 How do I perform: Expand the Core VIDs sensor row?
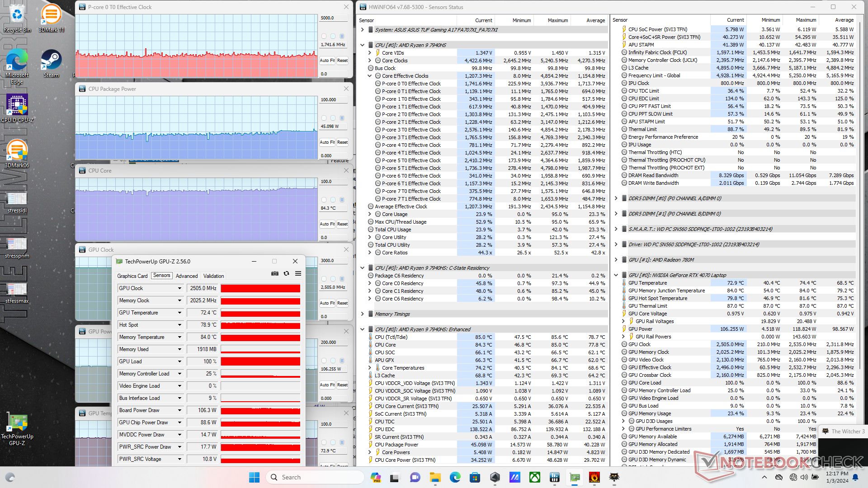[369, 53]
